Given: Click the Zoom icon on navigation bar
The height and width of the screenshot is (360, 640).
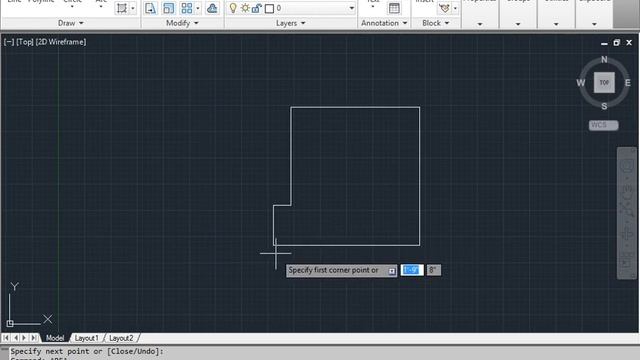Looking at the screenshot, I should pos(627,210).
